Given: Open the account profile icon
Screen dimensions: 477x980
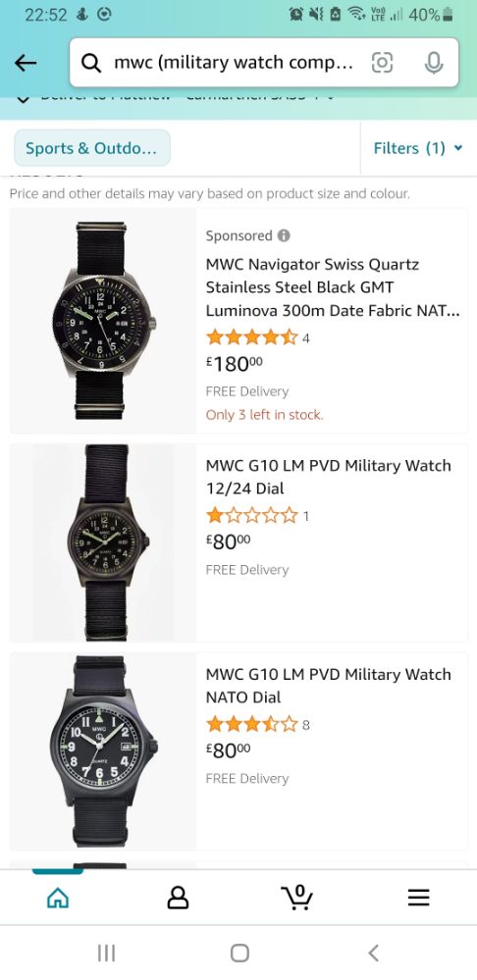Looking at the screenshot, I should 178,899.
